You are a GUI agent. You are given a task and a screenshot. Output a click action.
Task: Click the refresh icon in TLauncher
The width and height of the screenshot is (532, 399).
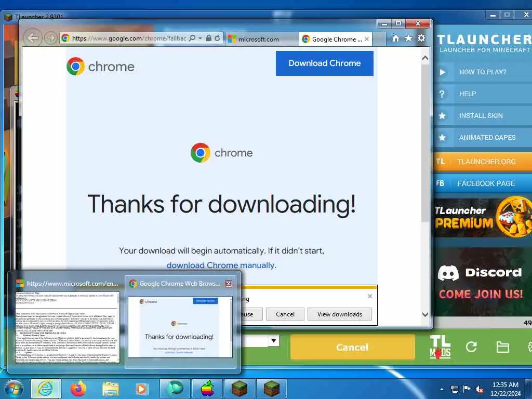[x=471, y=347]
